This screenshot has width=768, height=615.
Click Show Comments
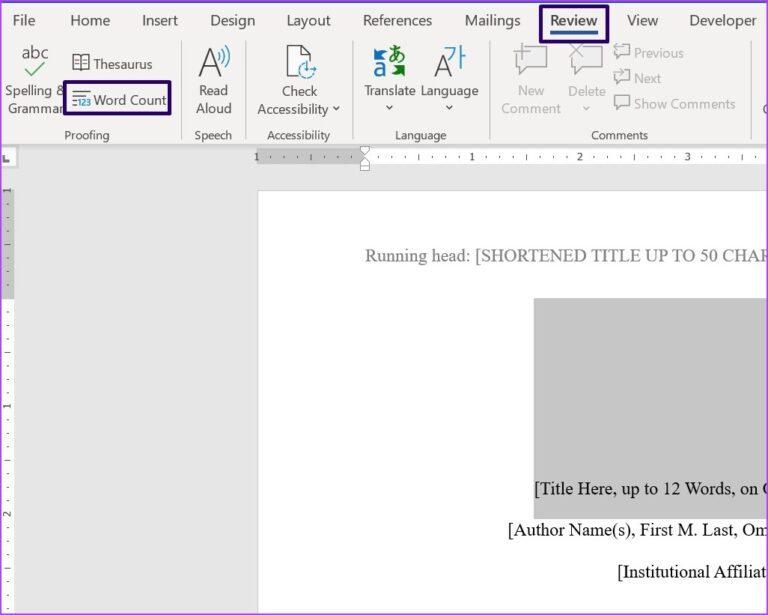tap(674, 103)
